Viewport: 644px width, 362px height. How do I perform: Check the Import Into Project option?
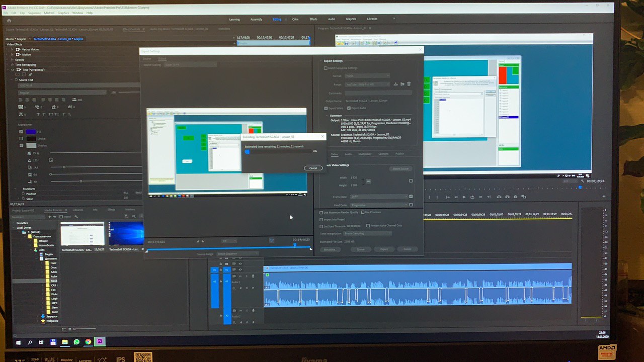tap(322, 220)
